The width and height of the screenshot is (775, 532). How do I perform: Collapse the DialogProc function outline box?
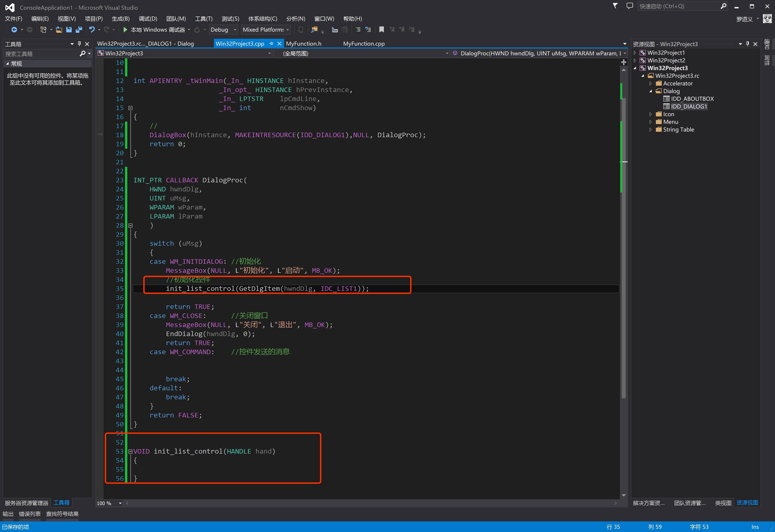(x=130, y=225)
